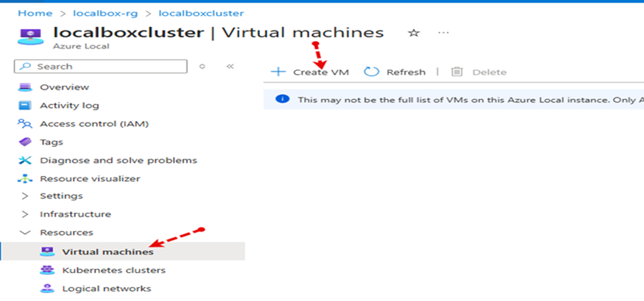Open Activity log page
Image resolution: width=644 pixels, height=301 pixels.
(x=69, y=106)
